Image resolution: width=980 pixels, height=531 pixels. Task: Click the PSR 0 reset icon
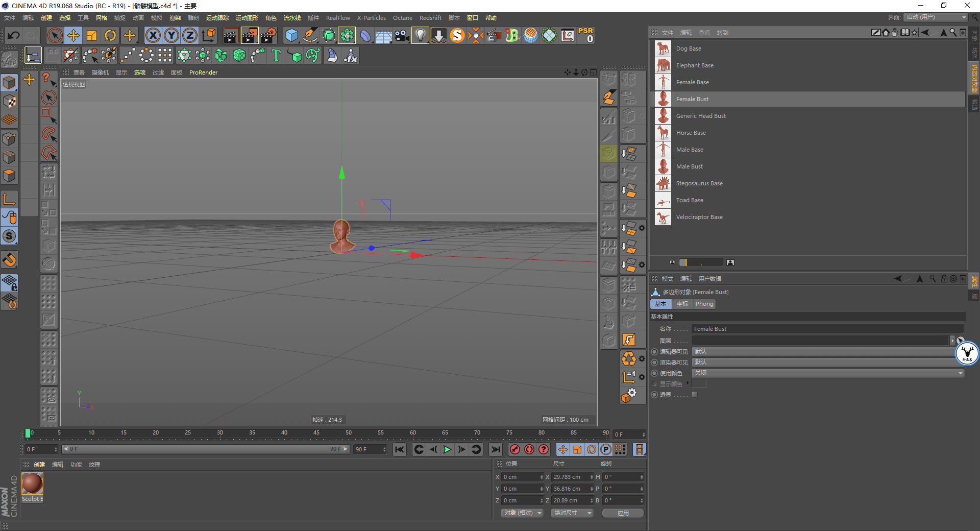(x=586, y=35)
